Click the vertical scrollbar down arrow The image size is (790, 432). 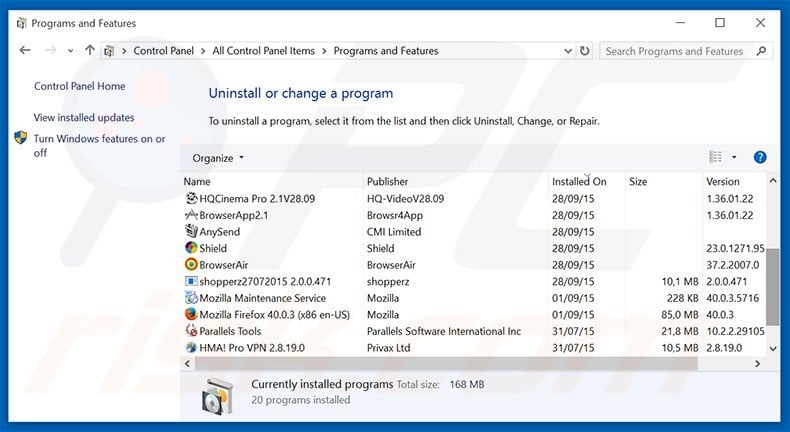tap(773, 348)
